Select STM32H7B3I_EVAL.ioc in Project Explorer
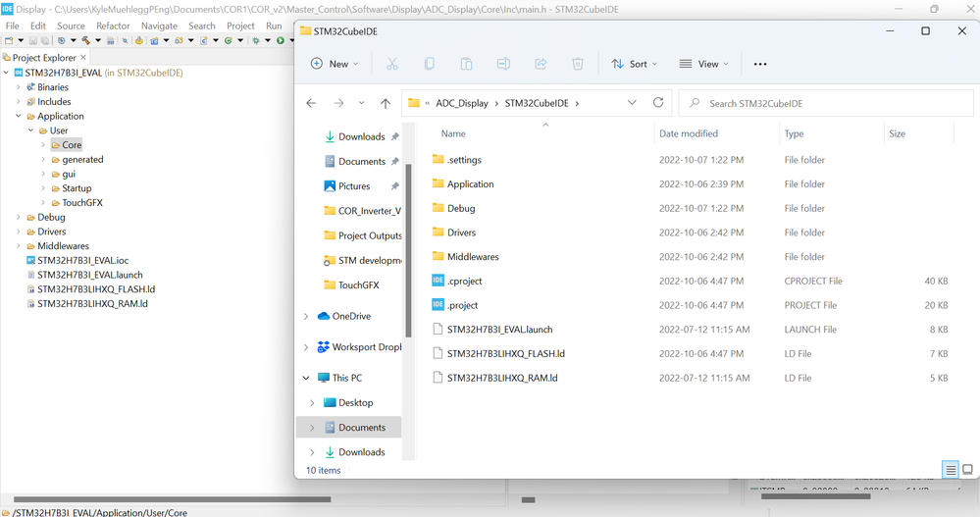 [82, 260]
